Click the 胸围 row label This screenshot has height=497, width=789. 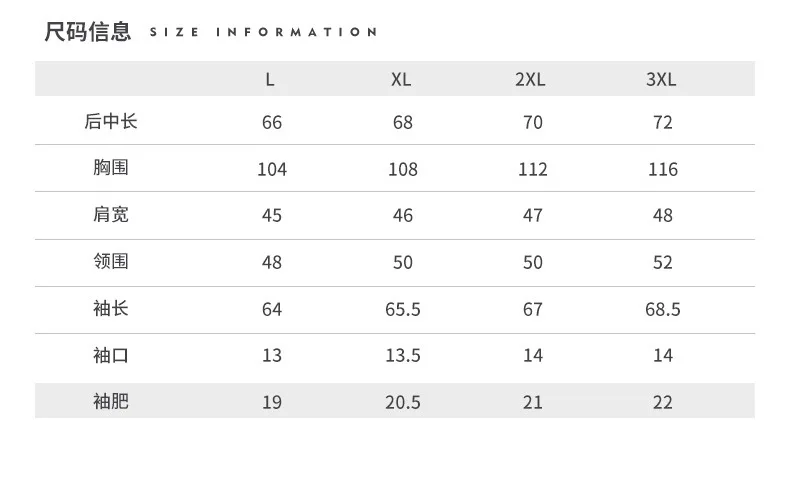(x=111, y=168)
